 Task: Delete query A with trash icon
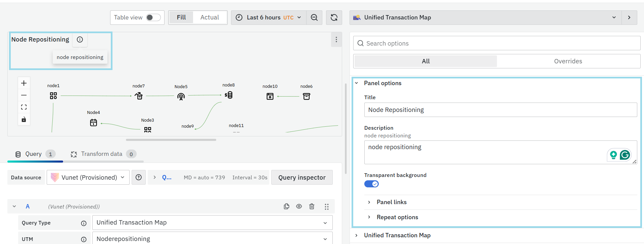312,206
